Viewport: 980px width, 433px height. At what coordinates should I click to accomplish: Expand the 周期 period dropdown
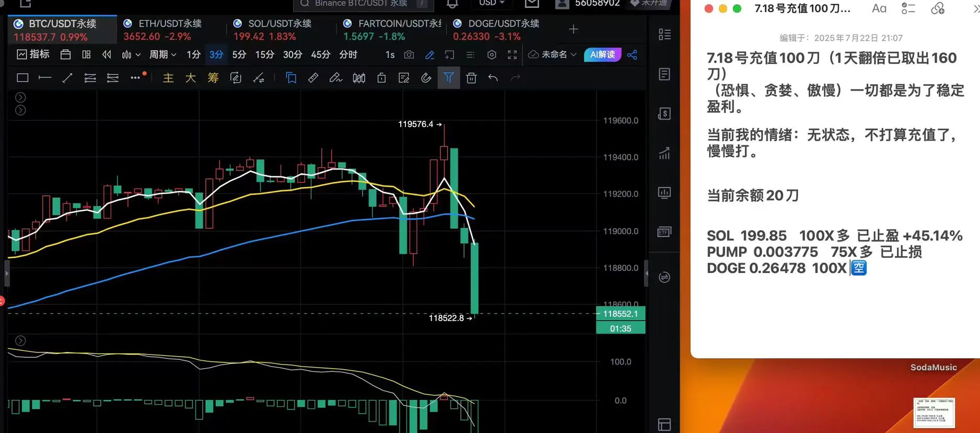tap(162, 54)
